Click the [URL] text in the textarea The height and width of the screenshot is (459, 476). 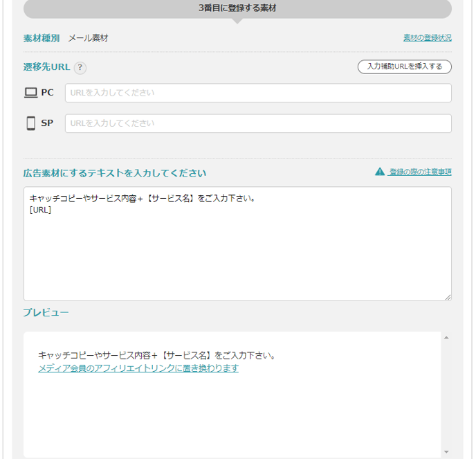pos(40,210)
